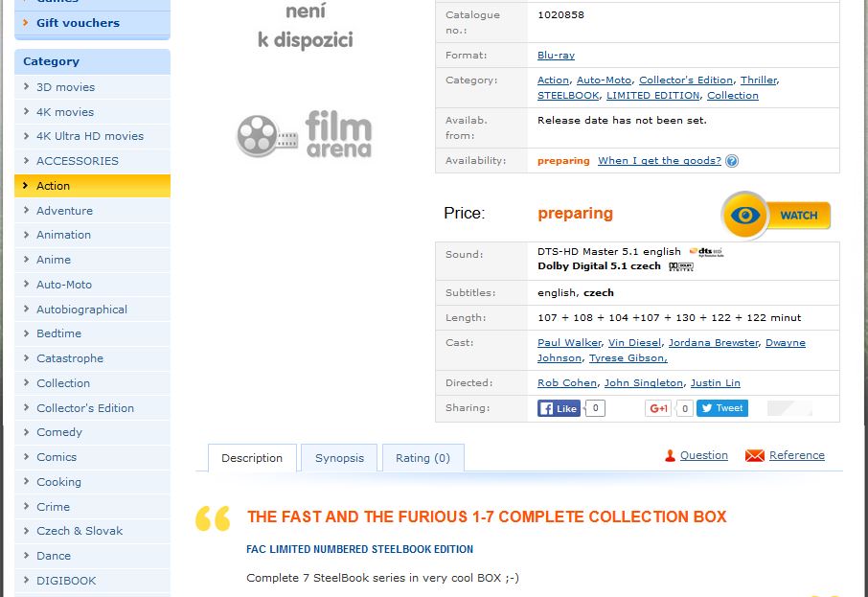Browse the Animation category
Image resolution: width=868 pixels, height=597 pixels.
point(92,235)
